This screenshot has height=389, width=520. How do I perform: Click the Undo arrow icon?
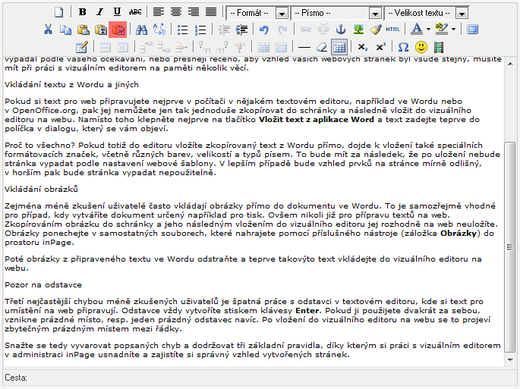coord(264,30)
